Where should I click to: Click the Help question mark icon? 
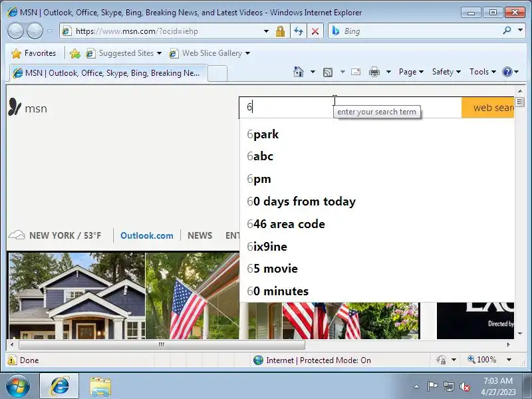507,72
